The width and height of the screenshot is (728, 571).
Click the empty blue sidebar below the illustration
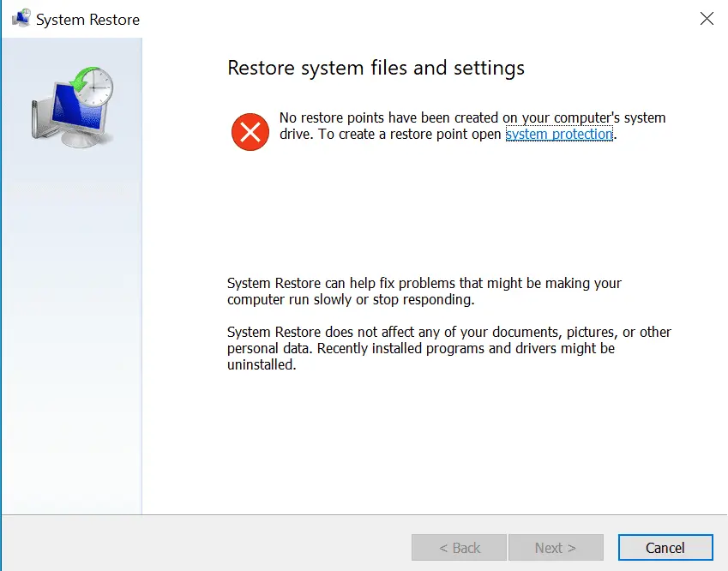tap(72, 343)
